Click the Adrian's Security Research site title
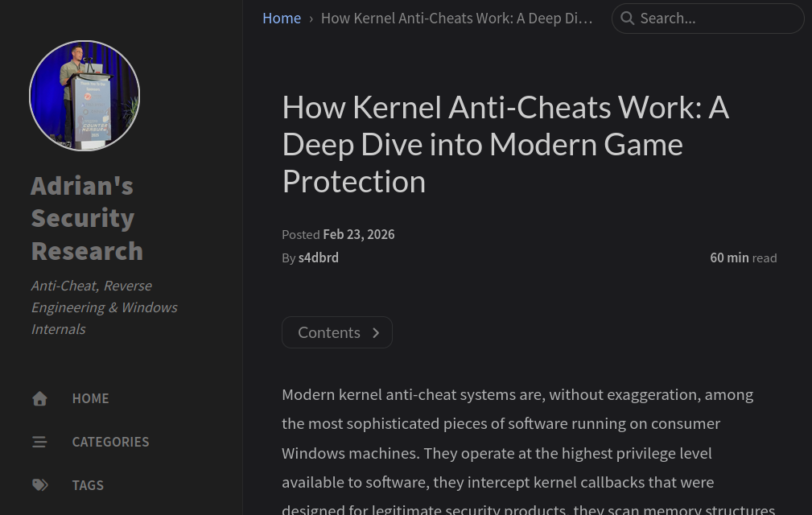Viewport: 812px width, 515px height. click(x=87, y=218)
